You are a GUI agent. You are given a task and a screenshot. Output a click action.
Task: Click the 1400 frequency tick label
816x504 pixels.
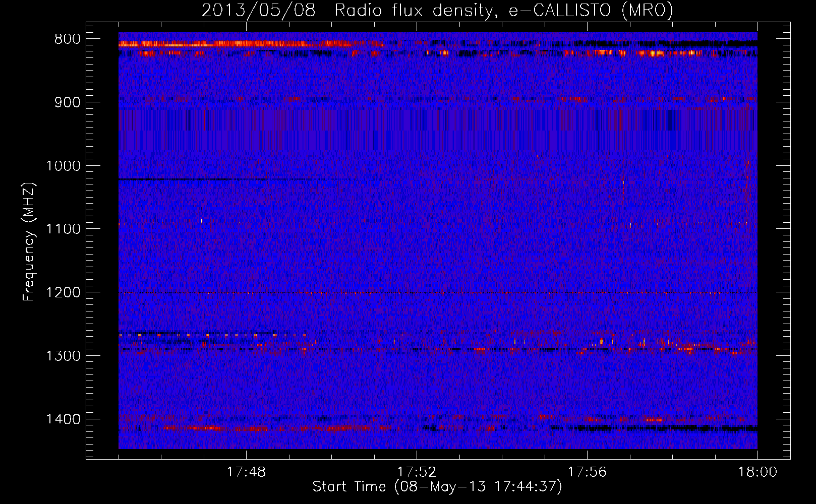pyautogui.click(x=63, y=419)
